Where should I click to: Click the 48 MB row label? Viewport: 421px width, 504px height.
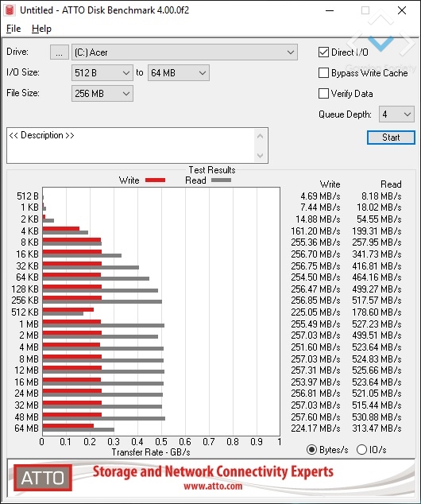coord(27,417)
